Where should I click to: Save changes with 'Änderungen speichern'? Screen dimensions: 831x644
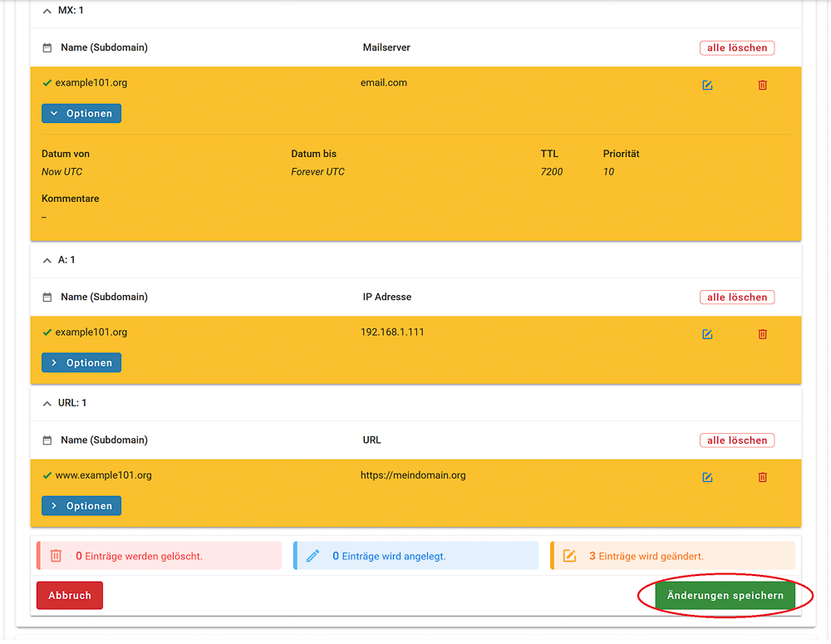click(x=725, y=595)
